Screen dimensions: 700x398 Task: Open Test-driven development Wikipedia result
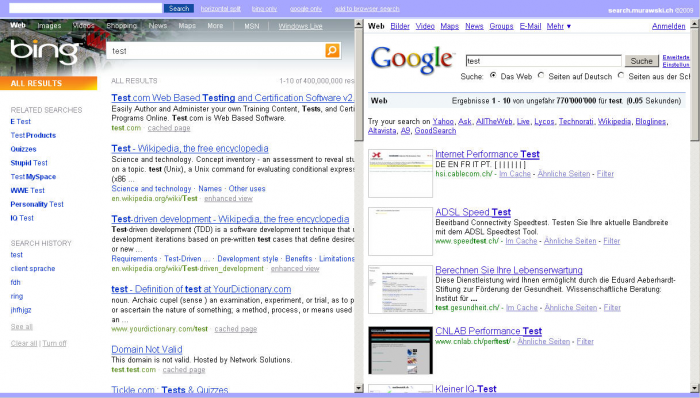pos(230,219)
